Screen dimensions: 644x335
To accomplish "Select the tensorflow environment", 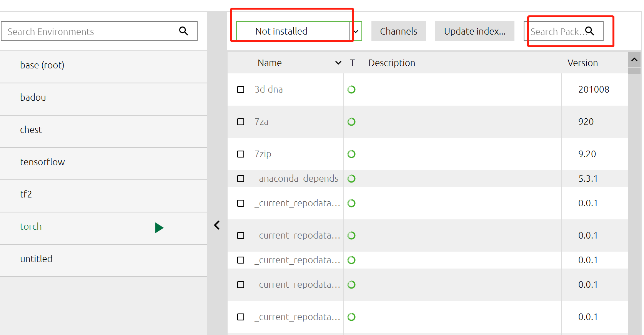I will (x=103, y=164).
